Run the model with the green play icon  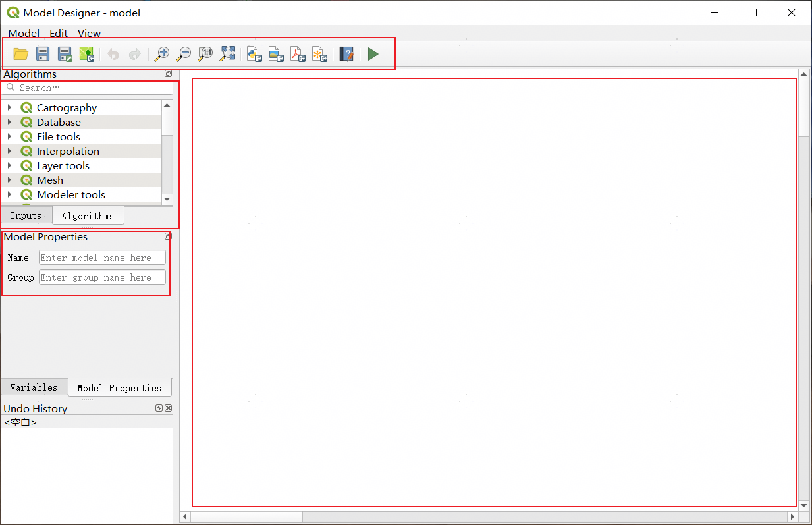(x=373, y=54)
